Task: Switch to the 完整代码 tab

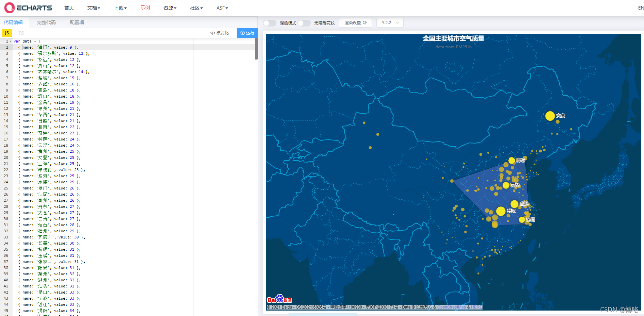Action: (x=46, y=22)
